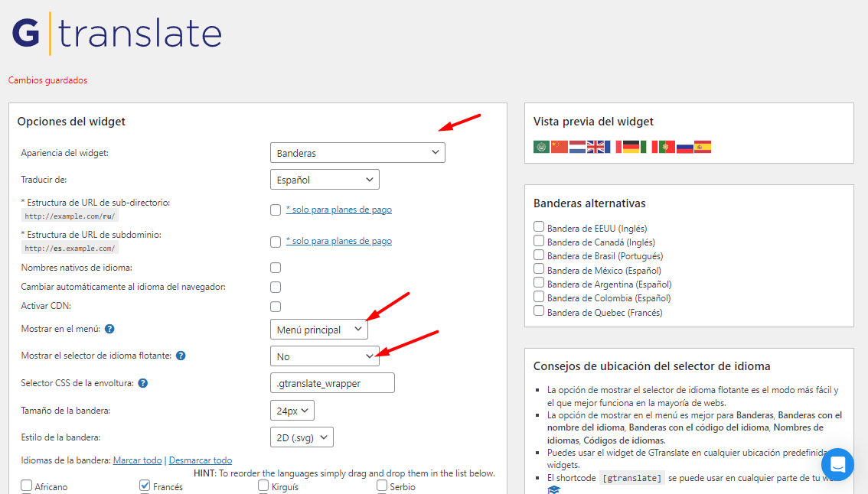This screenshot has width=868, height=494.
Task: Click the [gtranslate] shortcode text
Action: click(x=631, y=478)
